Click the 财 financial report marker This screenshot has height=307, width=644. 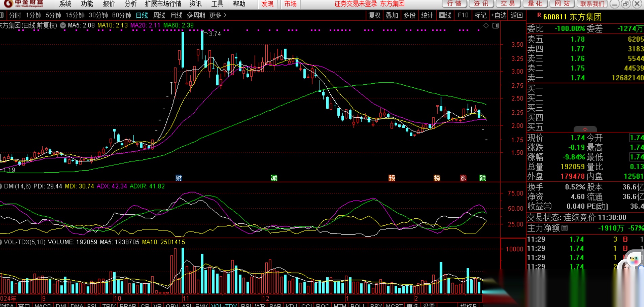click(179, 178)
